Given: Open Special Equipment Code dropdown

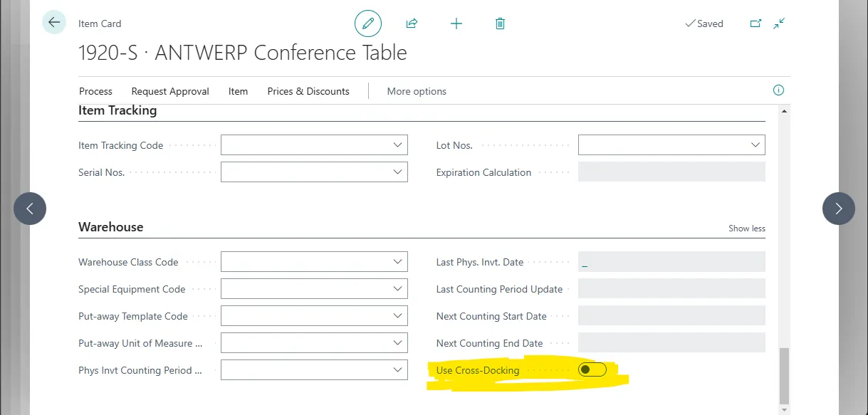Looking at the screenshot, I should click(x=398, y=289).
